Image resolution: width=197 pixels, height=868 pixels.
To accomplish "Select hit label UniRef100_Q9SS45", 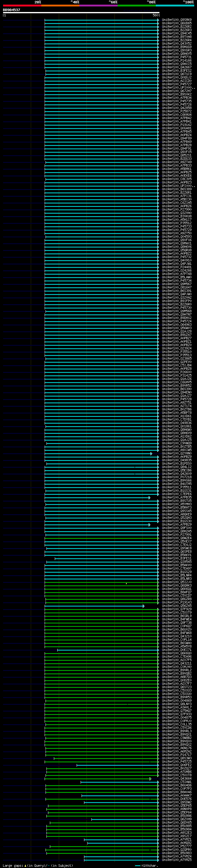I will point(177,511).
